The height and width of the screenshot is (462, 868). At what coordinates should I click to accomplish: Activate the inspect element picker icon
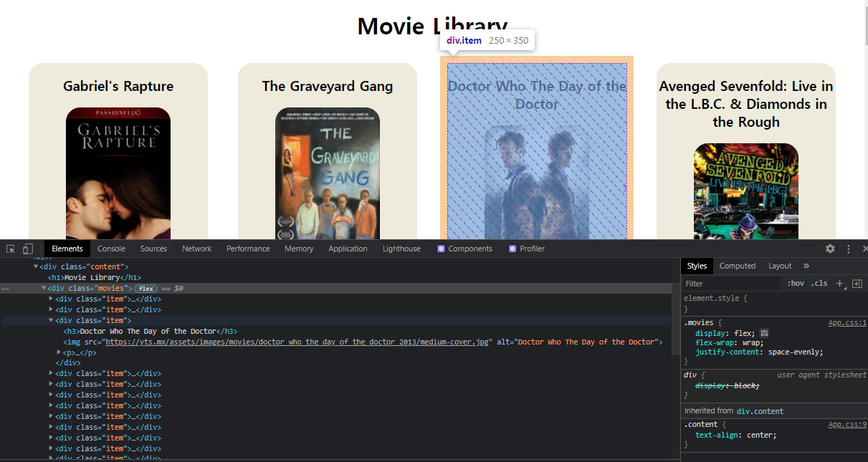pos(11,249)
